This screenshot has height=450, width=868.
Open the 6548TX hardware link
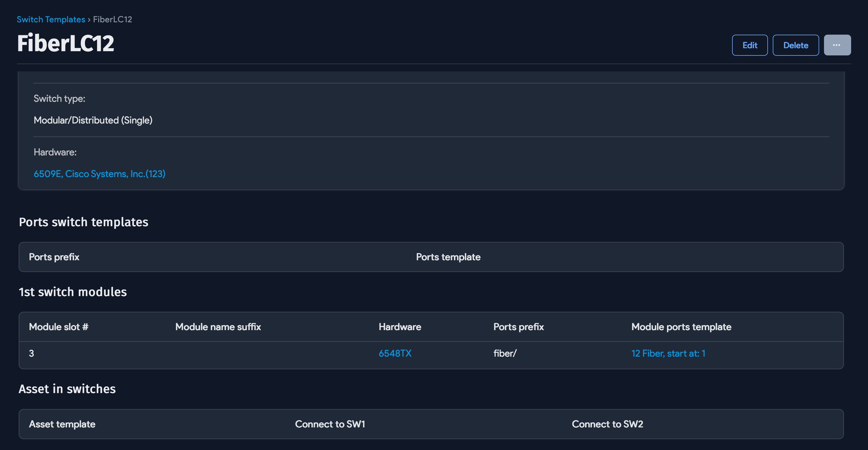(395, 353)
